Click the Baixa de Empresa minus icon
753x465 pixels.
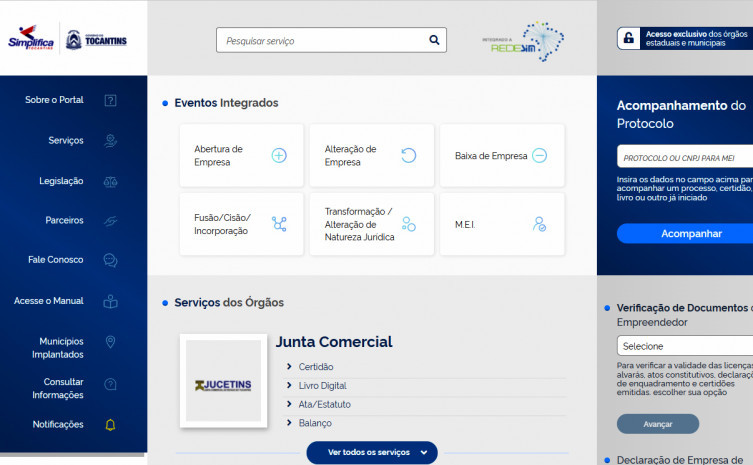(x=539, y=155)
